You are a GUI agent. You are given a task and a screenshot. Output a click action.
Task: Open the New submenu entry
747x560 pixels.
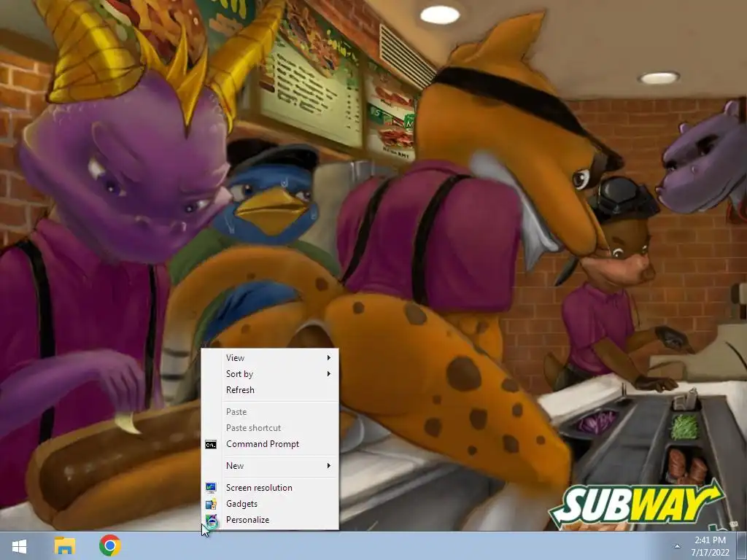click(x=270, y=466)
